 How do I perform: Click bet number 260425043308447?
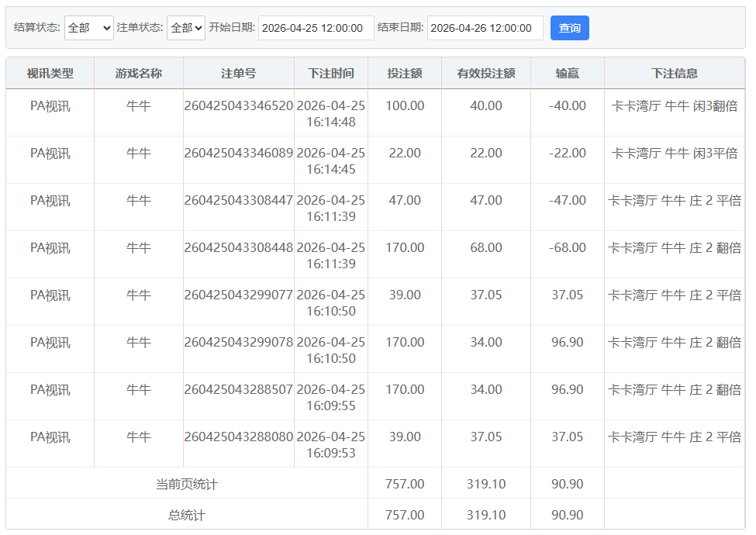(239, 201)
